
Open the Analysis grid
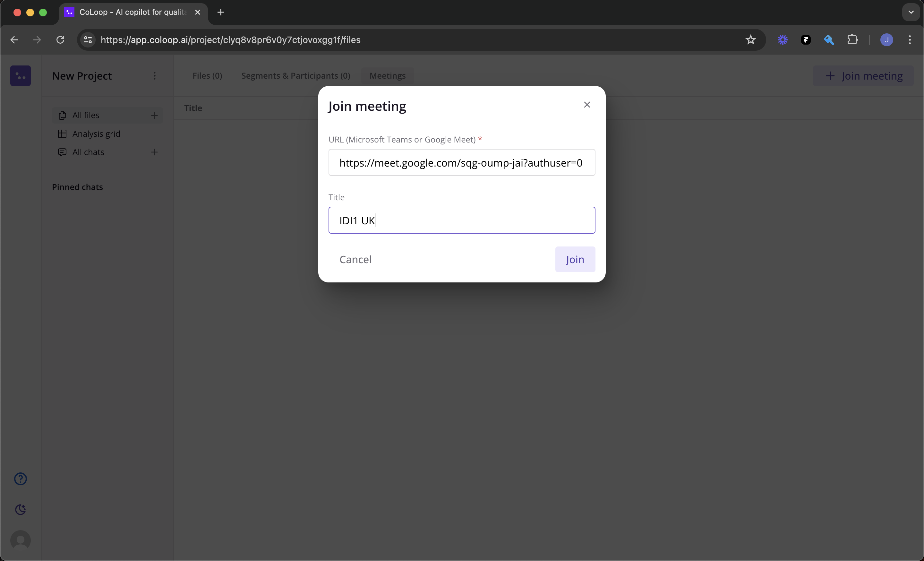[x=107, y=134]
